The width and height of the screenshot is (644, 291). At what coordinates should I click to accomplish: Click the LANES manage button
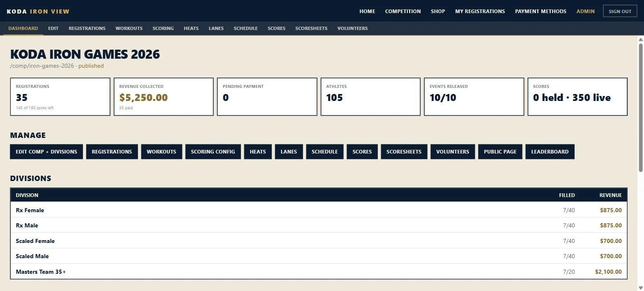[x=289, y=151]
